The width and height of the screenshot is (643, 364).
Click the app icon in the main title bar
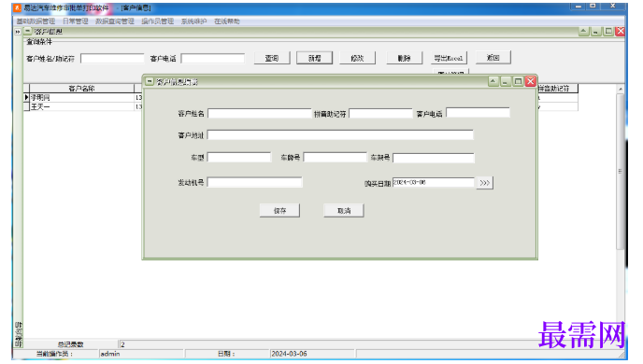point(17,7)
